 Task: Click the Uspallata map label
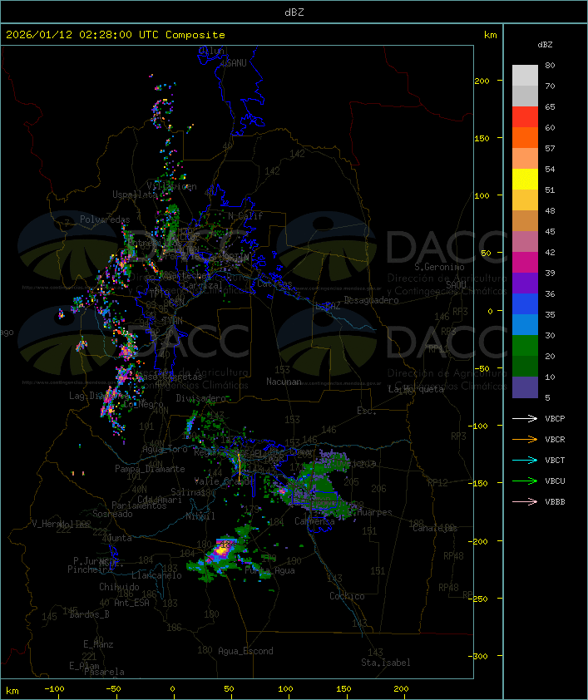point(135,195)
